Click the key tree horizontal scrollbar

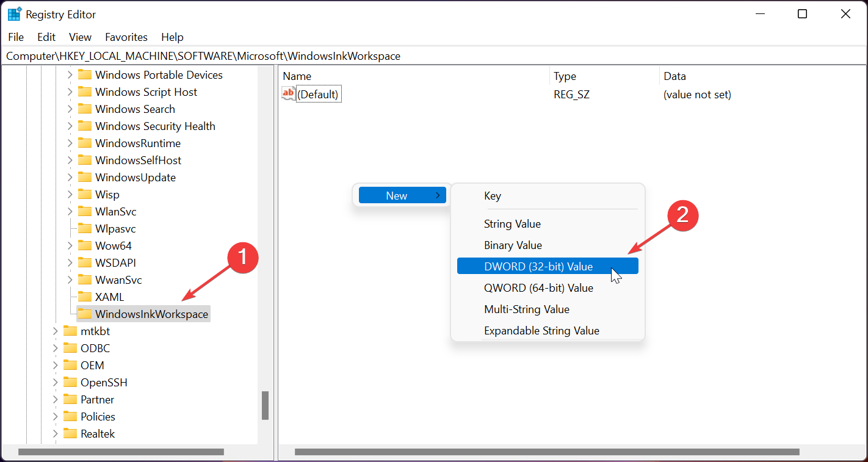[121, 452]
